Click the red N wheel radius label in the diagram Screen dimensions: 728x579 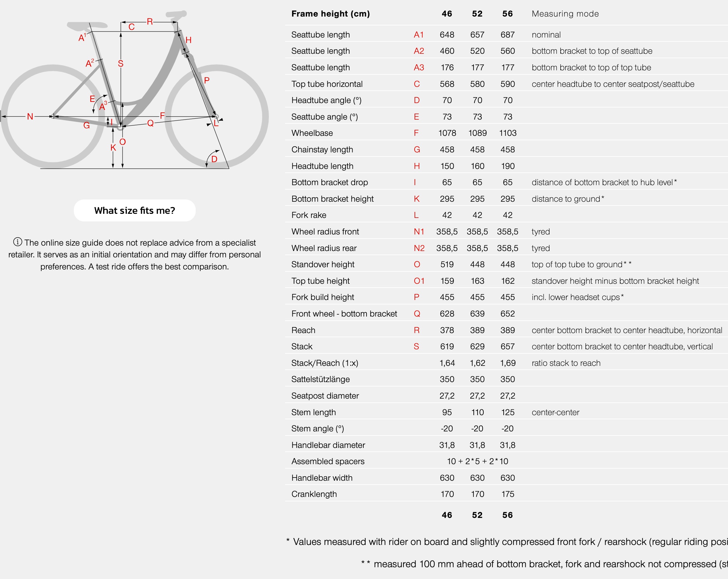pos(30,116)
